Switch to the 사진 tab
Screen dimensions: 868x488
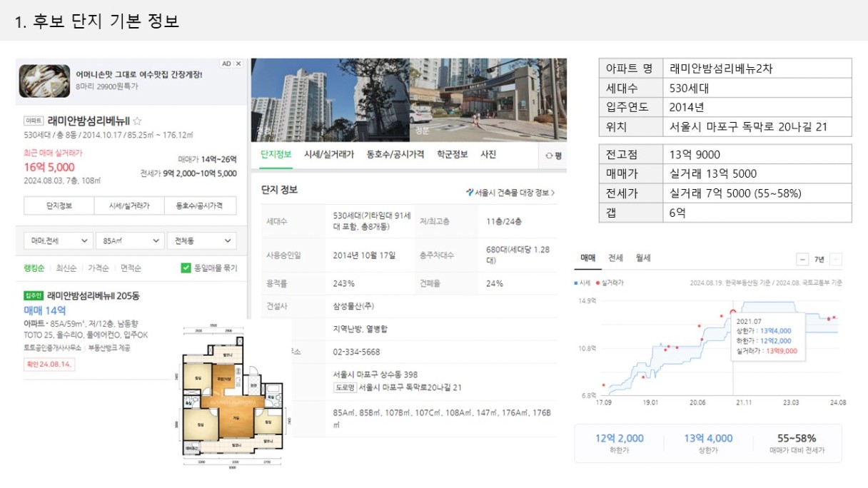coord(488,155)
